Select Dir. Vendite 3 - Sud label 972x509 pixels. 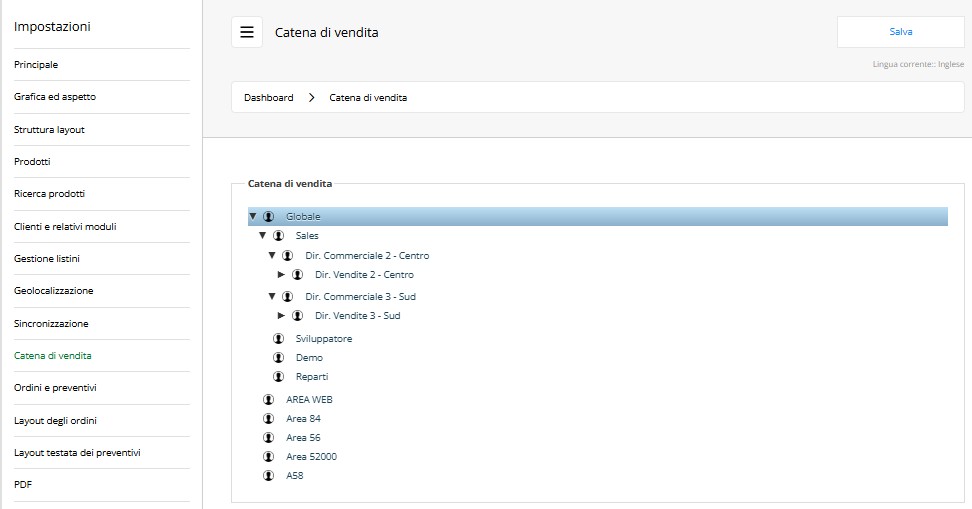pos(358,316)
